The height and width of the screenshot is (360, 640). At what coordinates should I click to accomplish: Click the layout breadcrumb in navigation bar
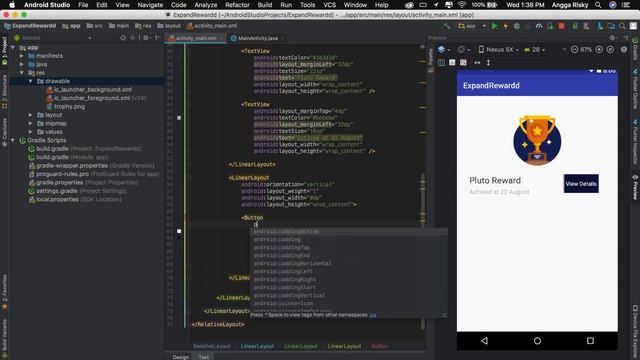pos(169,26)
